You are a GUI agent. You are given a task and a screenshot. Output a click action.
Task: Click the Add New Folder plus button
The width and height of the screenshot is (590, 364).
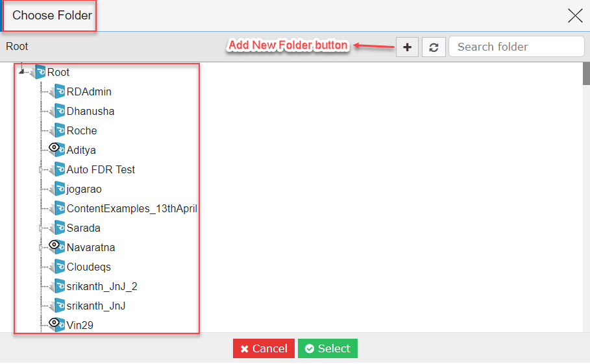tap(407, 47)
